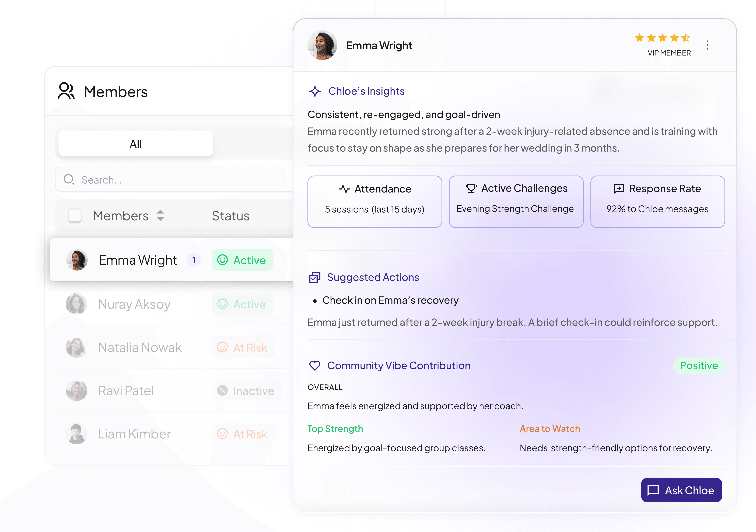This screenshot has height=532, width=756.
Task: Click the Chloe's Insights sparkle icon
Action: pos(315,91)
